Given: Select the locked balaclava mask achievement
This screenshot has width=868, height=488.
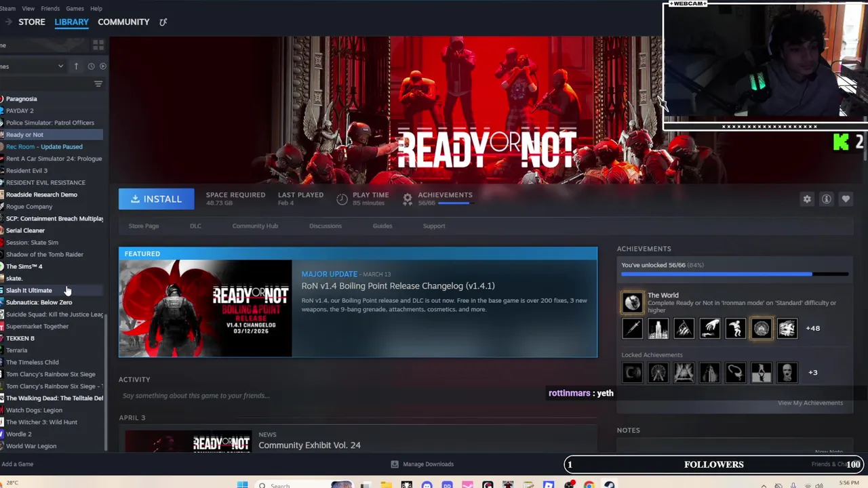Looking at the screenshot, I should [787, 372].
